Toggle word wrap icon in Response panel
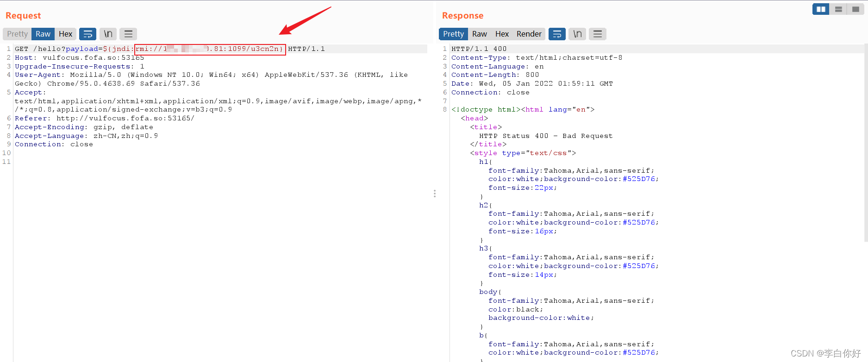This screenshot has height=362, width=868. click(x=557, y=34)
